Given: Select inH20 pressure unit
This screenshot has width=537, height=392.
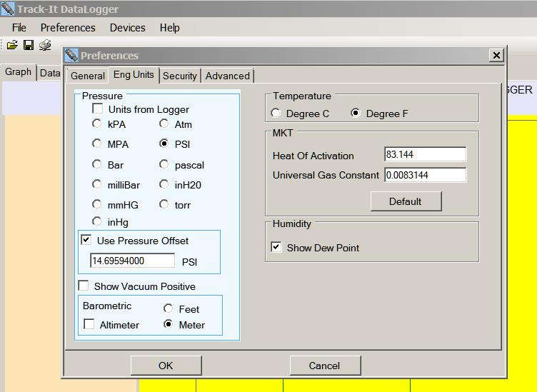Looking at the screenshot, I should [164, 184].
